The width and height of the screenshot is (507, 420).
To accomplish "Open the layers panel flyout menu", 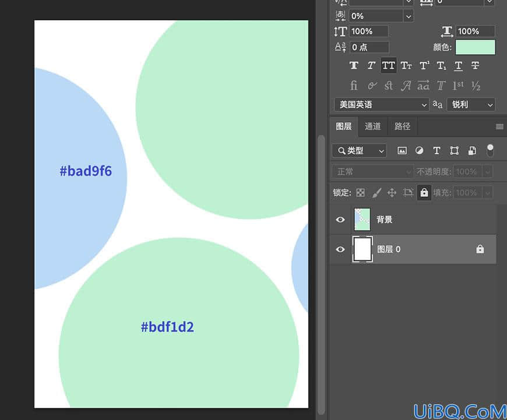I will (499, 126).
